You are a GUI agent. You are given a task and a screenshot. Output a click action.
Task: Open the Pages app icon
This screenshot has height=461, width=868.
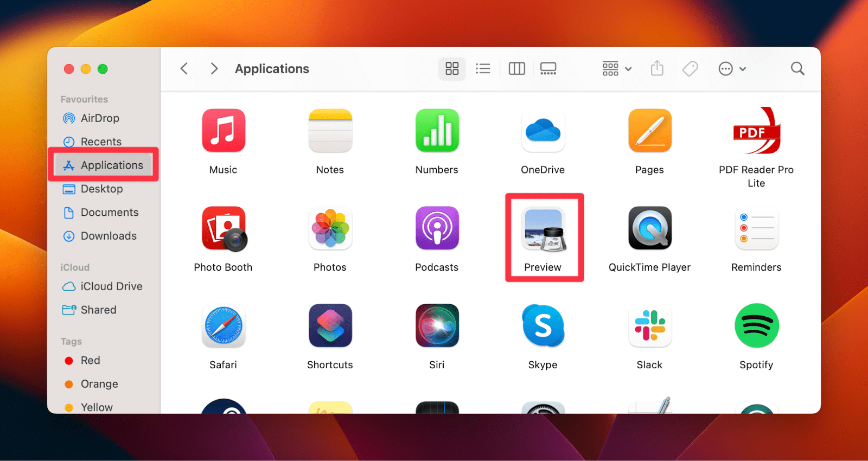point(650,130)
